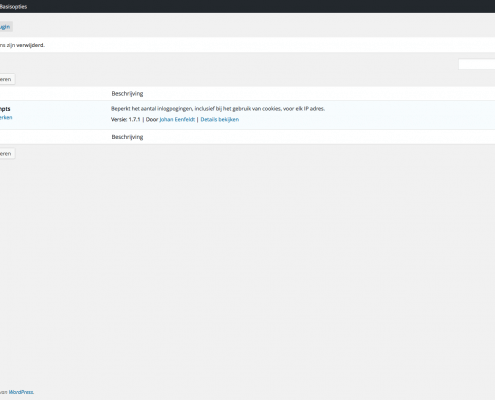The width and height of the screenshot is (495, 400).
Task: Focus the plugin search input field
Action: (477, 64)
